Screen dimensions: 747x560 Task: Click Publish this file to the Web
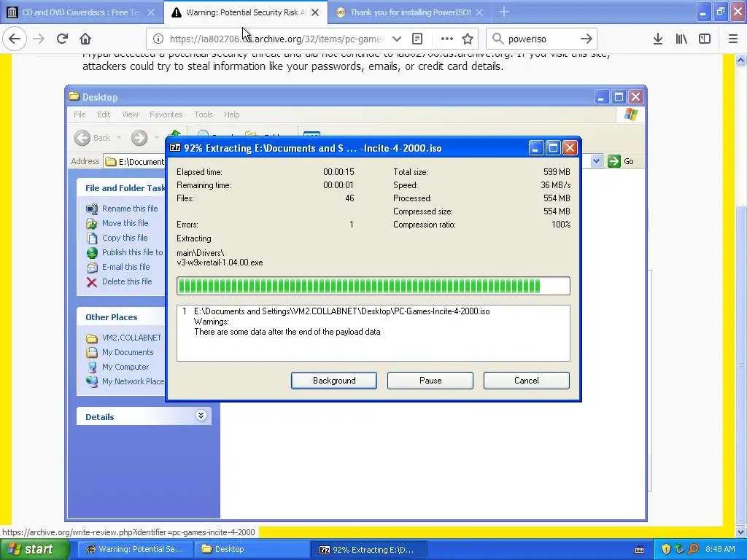tap(125, 252)
